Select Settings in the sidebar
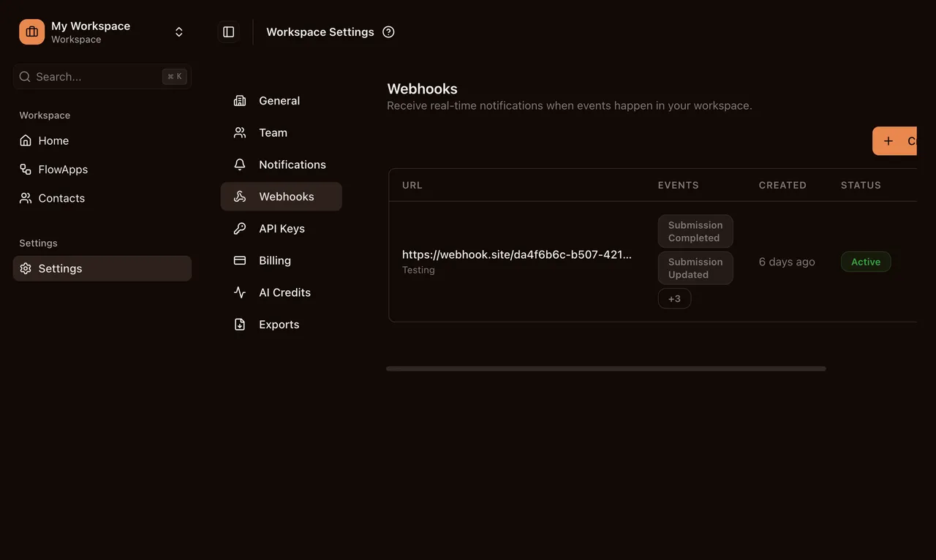This screenshot has width=936, height=560. (x=59, y=268)
